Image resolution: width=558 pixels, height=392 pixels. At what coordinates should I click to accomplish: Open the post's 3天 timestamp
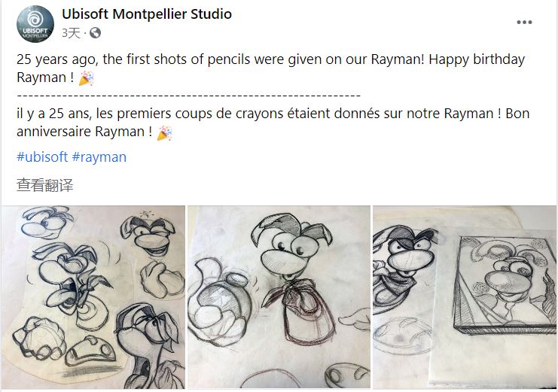pyautogui.click(x=71, y=33)
